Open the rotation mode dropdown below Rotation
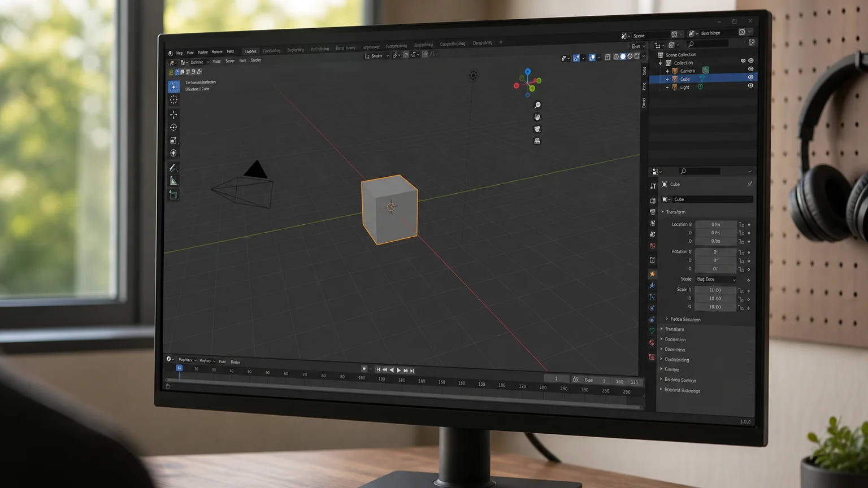This screenshot has width=868, height=488. (x=716, y=279)
